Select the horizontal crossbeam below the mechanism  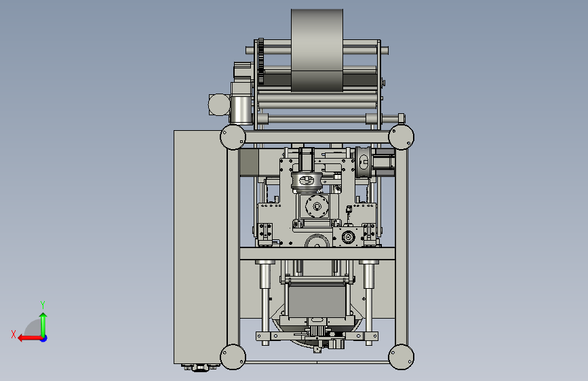pyautogui.click(x=317, y=254)
